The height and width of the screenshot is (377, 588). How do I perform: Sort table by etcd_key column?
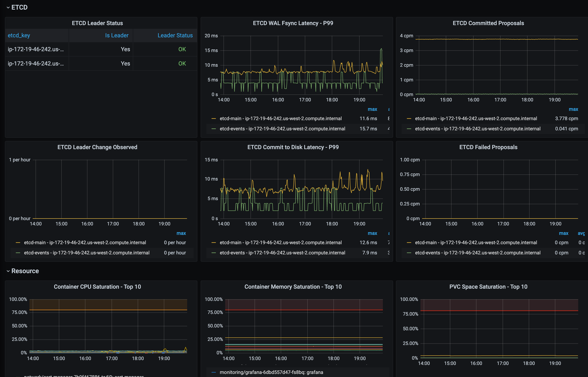[x=19, y=35]
